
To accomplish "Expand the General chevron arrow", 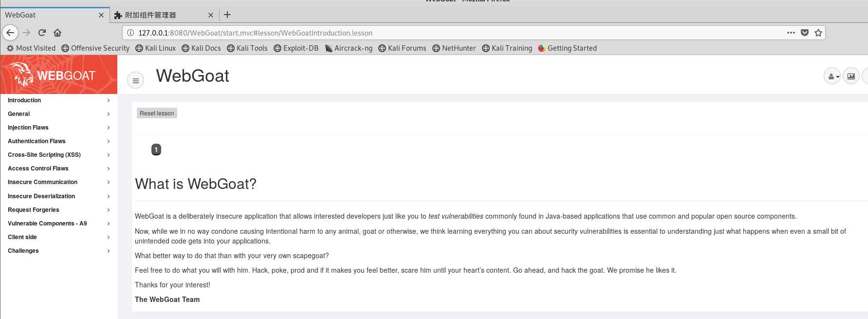I will click(109, 114).
